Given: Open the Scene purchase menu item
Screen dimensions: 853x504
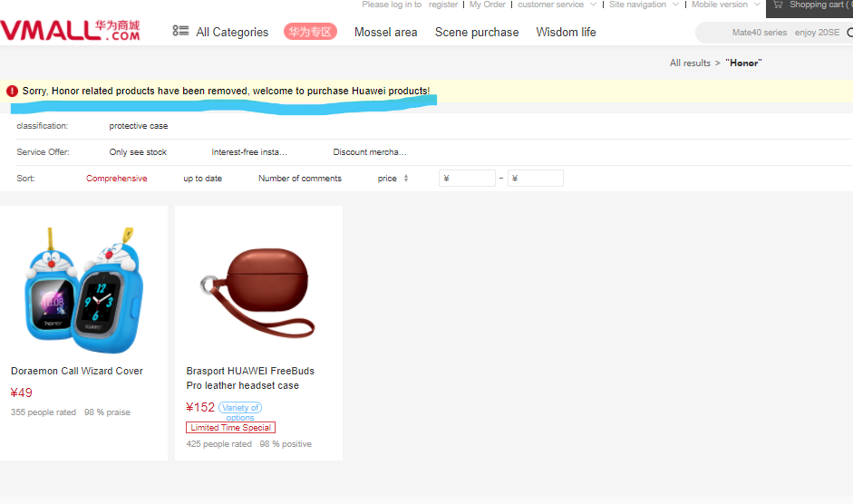Looking at the screenshot, I should point(477,32).
